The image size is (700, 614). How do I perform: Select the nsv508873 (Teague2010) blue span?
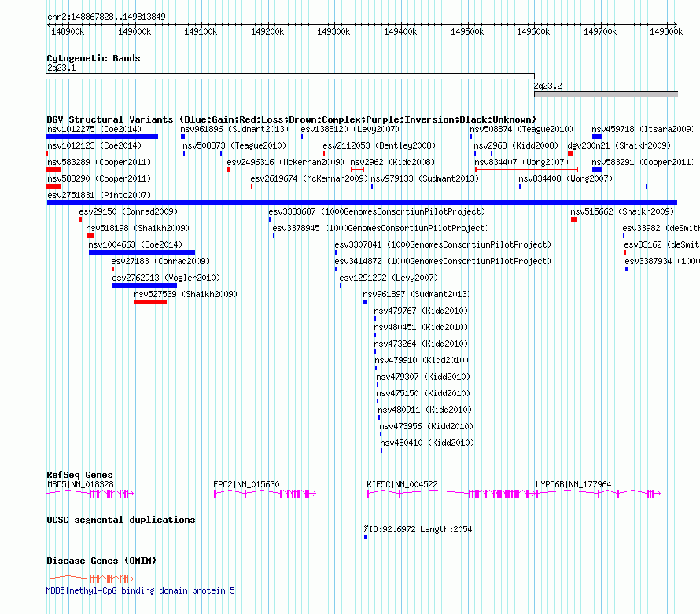point(203,153)
